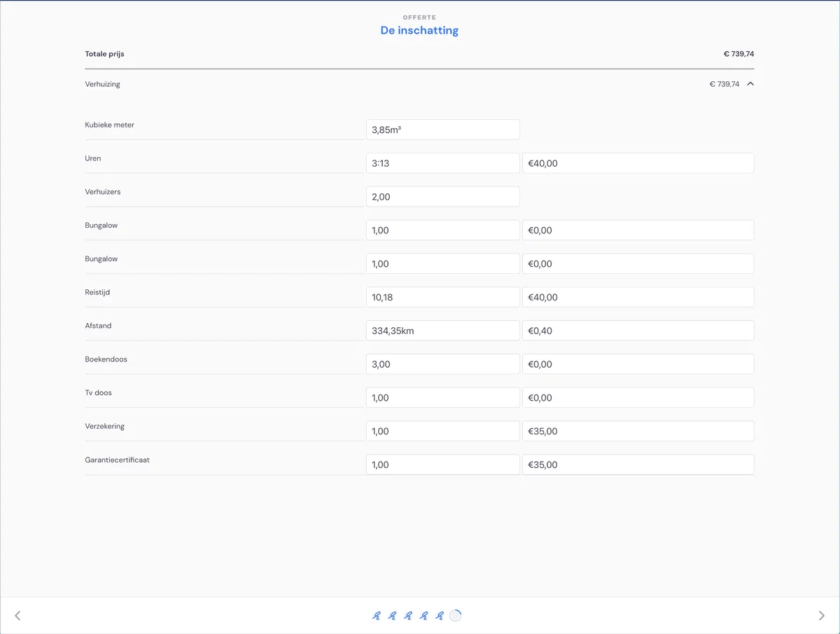Click the Verhuizing subtotal € 739,74

[724, 84]
